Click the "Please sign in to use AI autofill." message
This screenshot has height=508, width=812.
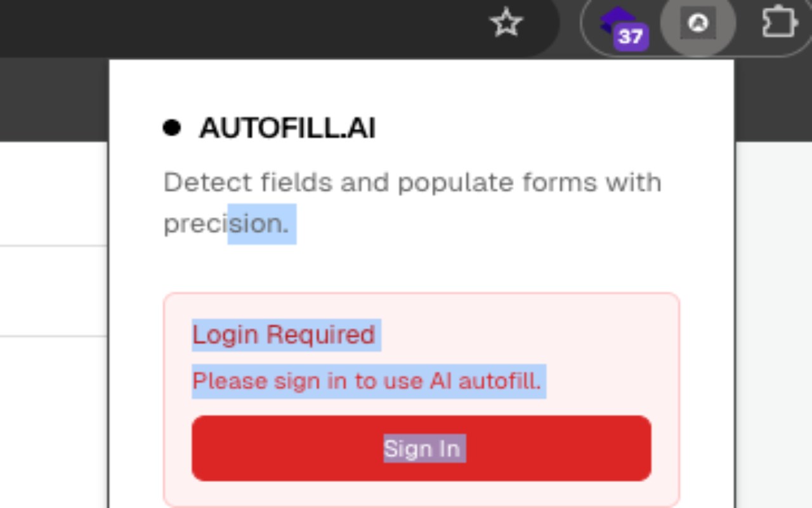(367, 381)
